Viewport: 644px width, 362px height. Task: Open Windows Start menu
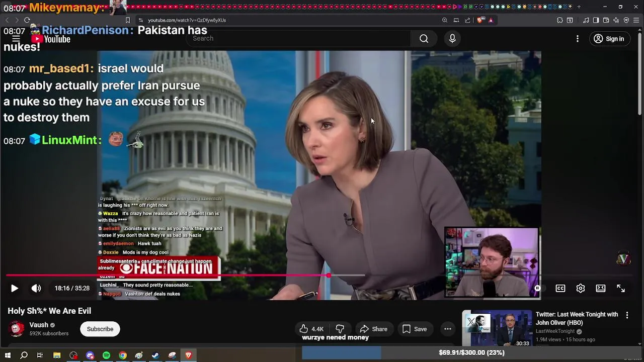8,355
